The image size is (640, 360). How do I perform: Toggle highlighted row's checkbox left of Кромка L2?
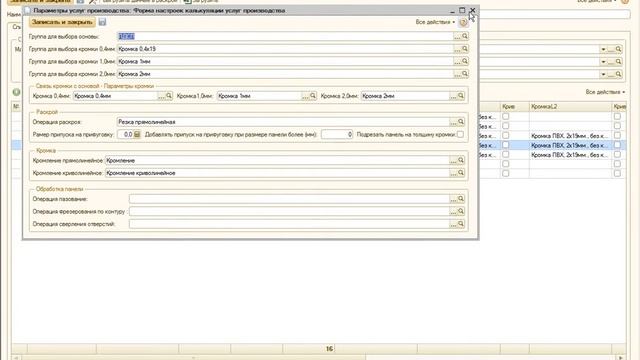pos(505,145)
